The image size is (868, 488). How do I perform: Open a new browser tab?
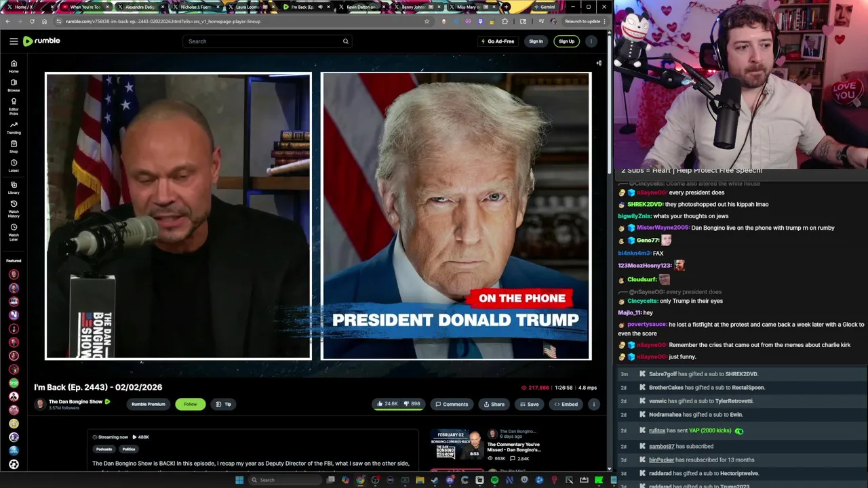[506, 7]
